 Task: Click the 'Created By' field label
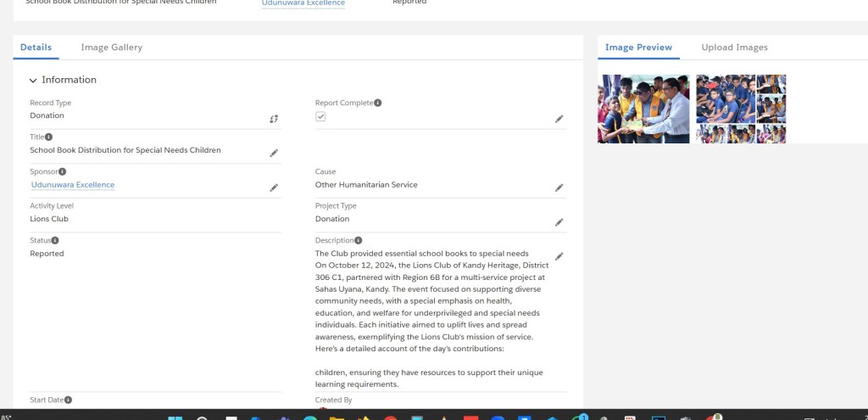333,400
